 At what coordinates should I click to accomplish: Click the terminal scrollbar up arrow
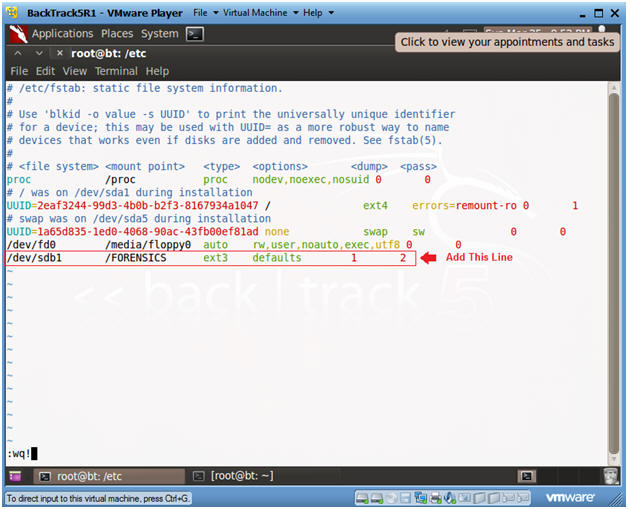[614, 88]
